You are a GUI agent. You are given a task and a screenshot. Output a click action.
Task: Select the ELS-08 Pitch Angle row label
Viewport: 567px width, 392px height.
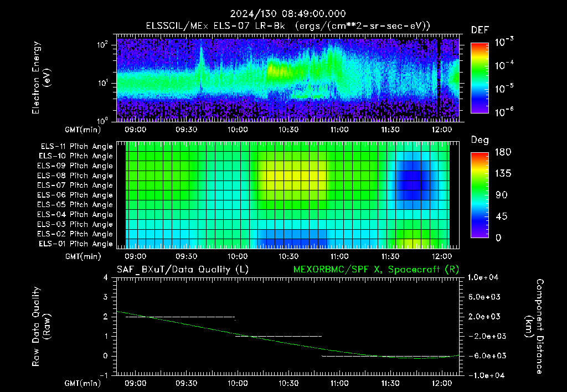pyautogui.click(x=75, y=176)
